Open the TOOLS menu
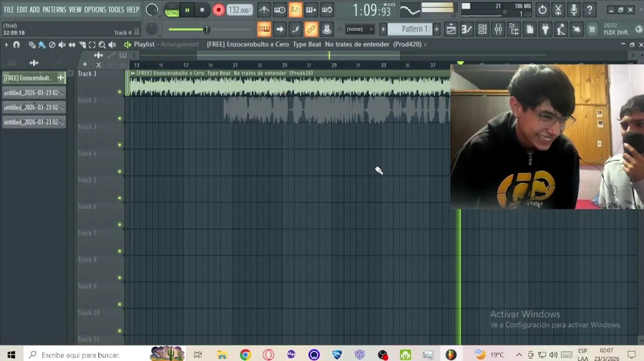Screen dimensions: 644x361 point(116,10)
